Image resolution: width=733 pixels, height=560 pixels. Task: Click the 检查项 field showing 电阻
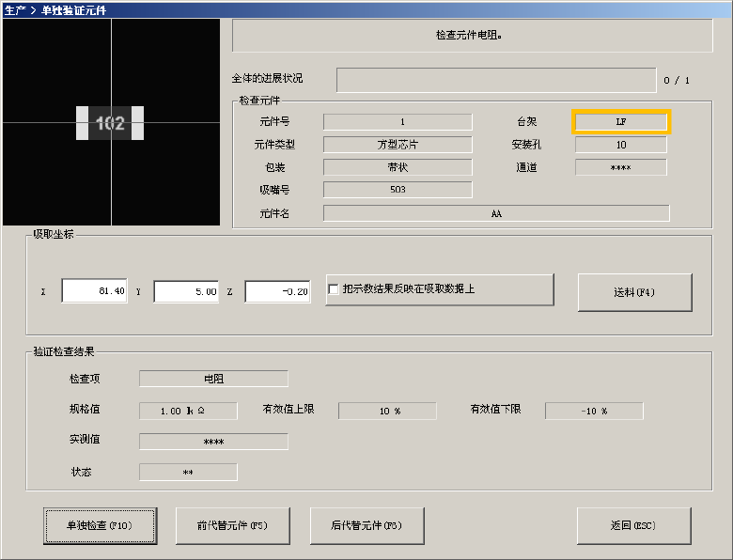(x=213, y=379)
